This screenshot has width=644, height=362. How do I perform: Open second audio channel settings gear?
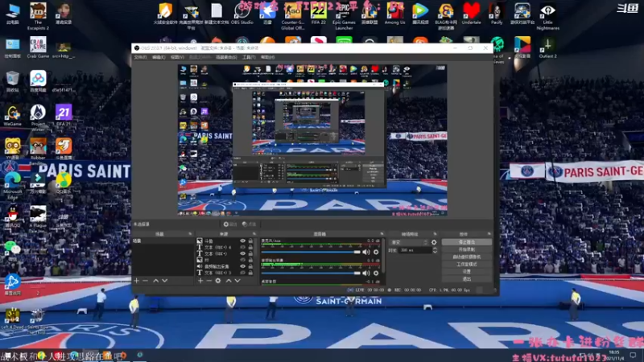(x=376, y=273)
